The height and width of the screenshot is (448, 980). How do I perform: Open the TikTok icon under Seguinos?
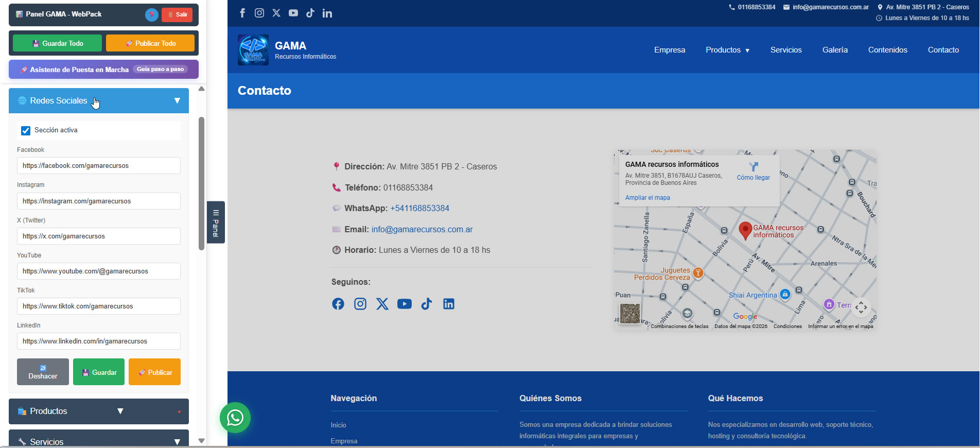427,304
